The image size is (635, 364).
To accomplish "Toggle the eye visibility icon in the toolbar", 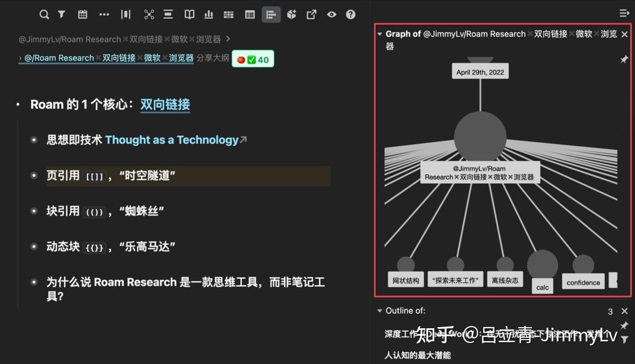I will coord(331,14).
